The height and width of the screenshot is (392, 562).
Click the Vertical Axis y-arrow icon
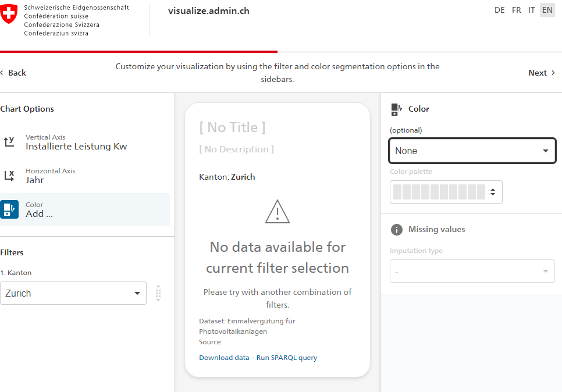pyautogui.click(x=9, y=142)
